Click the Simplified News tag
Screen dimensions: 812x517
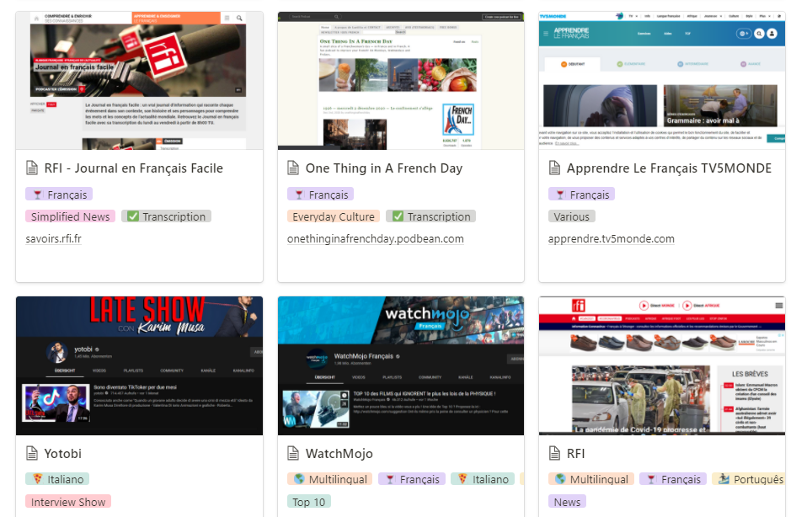click(70, 216)
